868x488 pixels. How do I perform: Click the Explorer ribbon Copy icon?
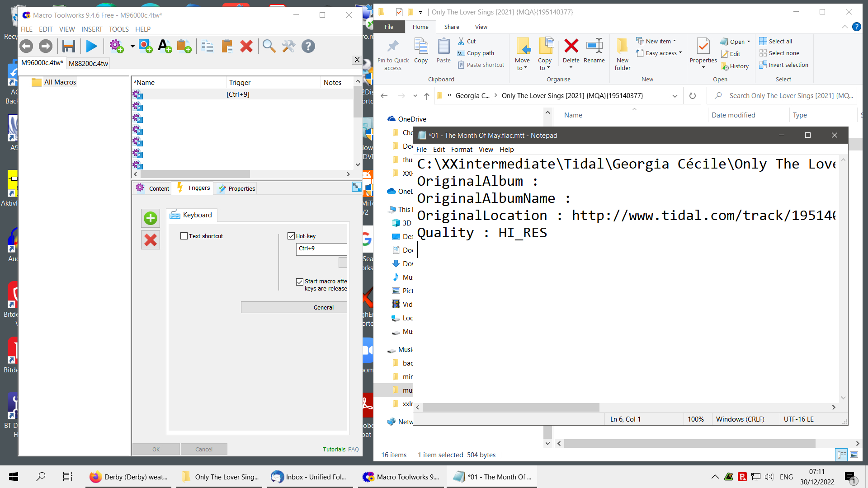[421, 51]
